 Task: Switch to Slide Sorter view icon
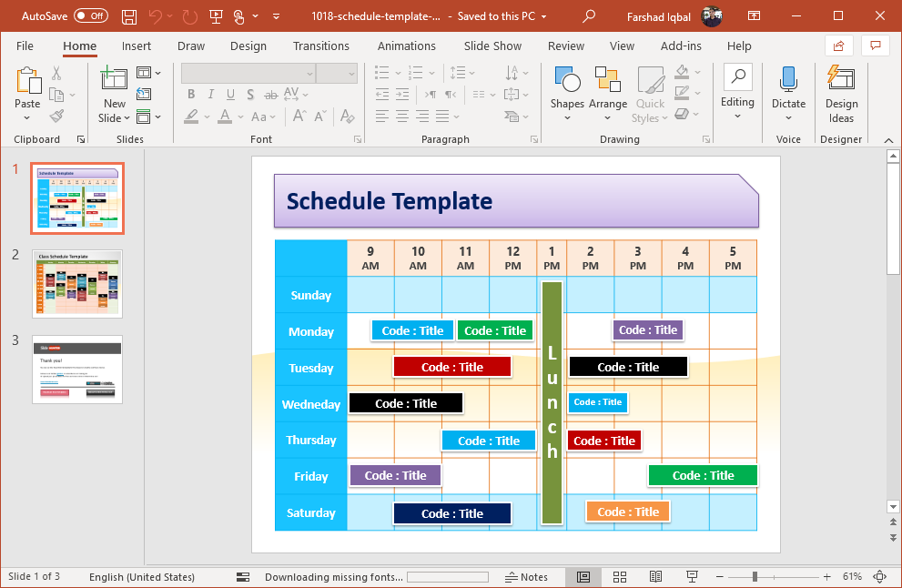pos(620,577)
